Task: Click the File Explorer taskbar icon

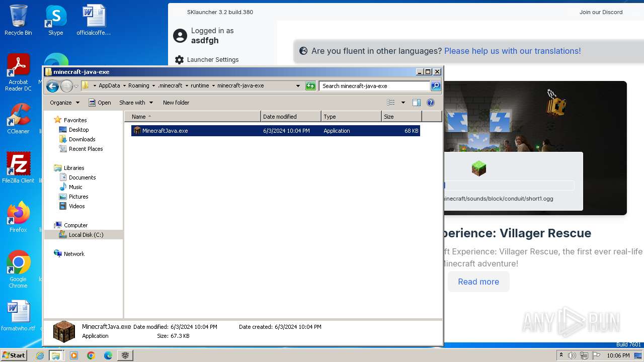Action: point(56,355)
